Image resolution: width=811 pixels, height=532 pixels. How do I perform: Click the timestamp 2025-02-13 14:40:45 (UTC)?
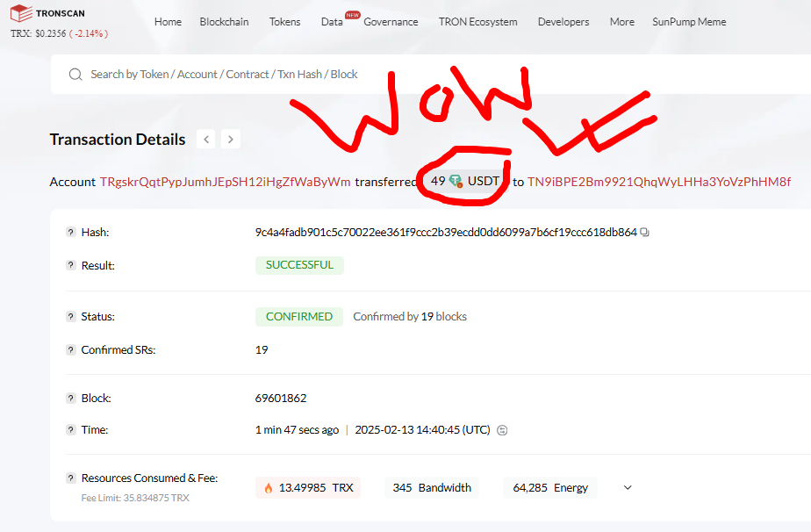422,430
